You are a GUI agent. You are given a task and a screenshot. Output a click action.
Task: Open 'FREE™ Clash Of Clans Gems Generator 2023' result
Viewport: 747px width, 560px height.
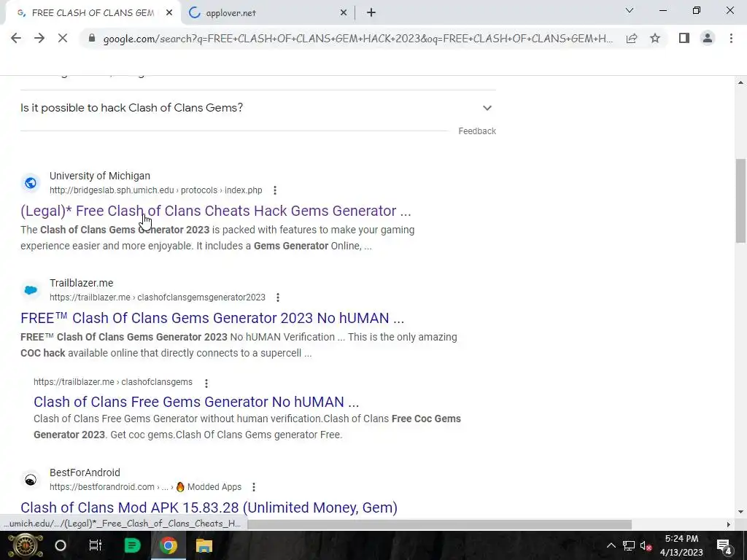click(212, 318)
